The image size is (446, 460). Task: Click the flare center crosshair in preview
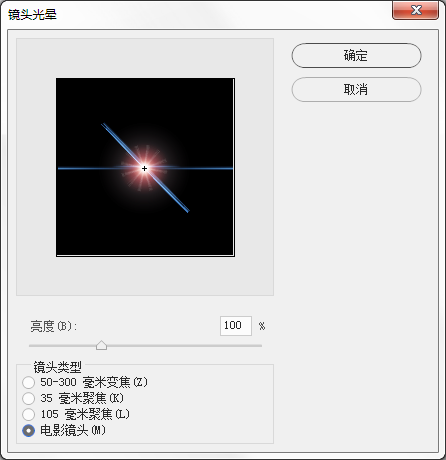click(x=144, y=169)
